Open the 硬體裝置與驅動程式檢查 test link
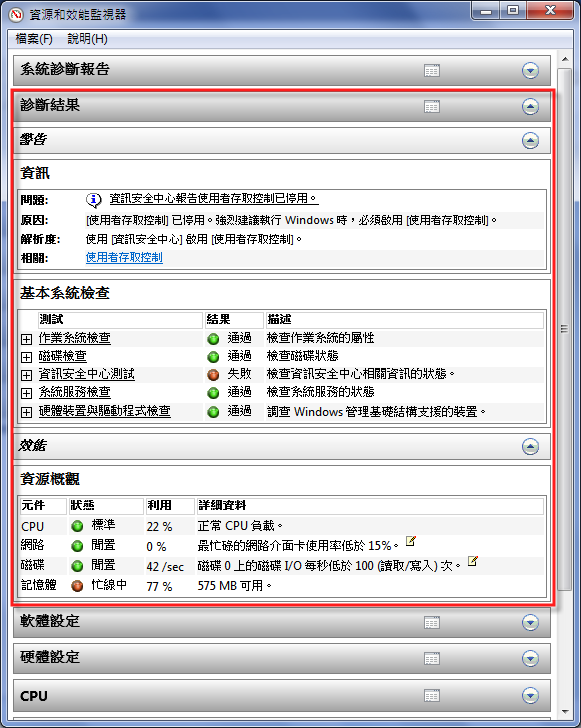 (104, 411)
